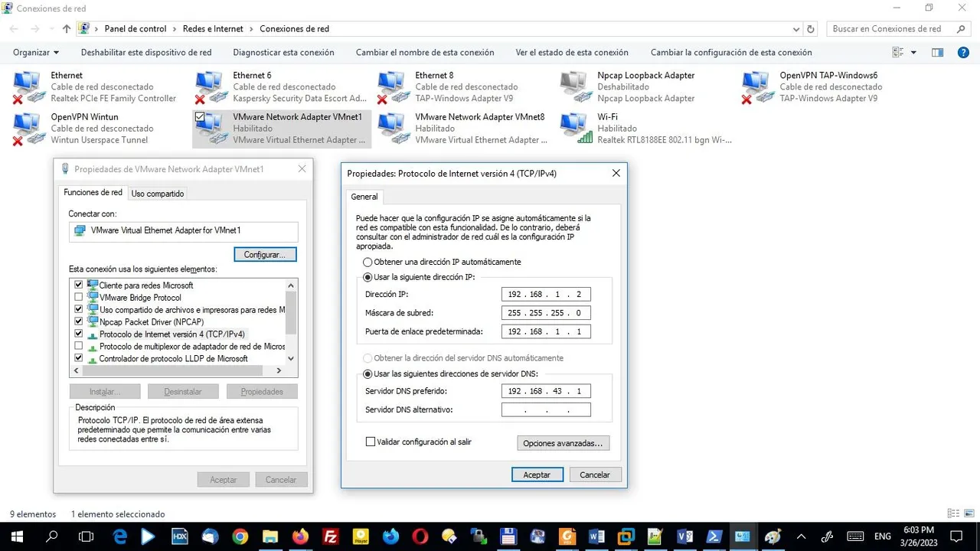Click the Dirección IP input field
The width and height of the screenshot is (980, 551).
(x=546, y=294)
